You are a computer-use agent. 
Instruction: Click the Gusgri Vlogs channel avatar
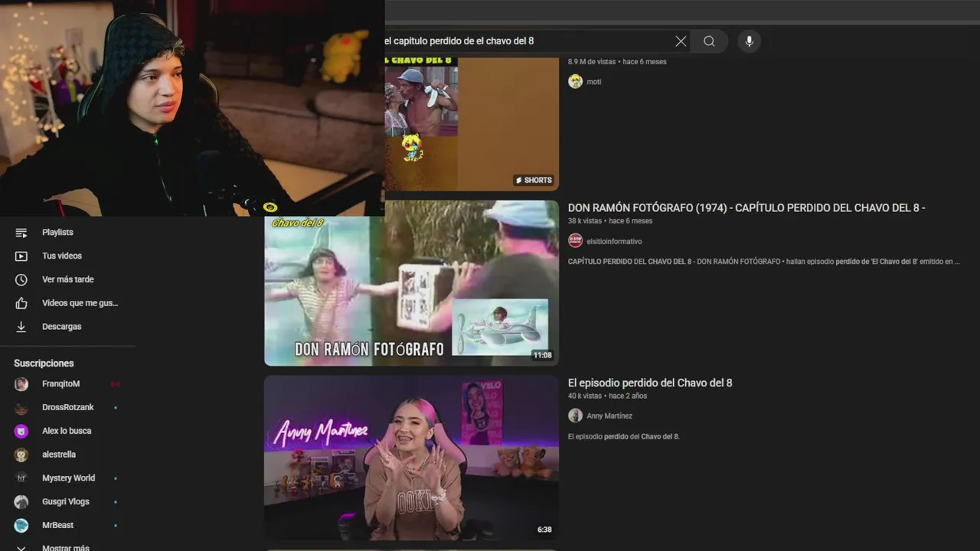(21, 502)
